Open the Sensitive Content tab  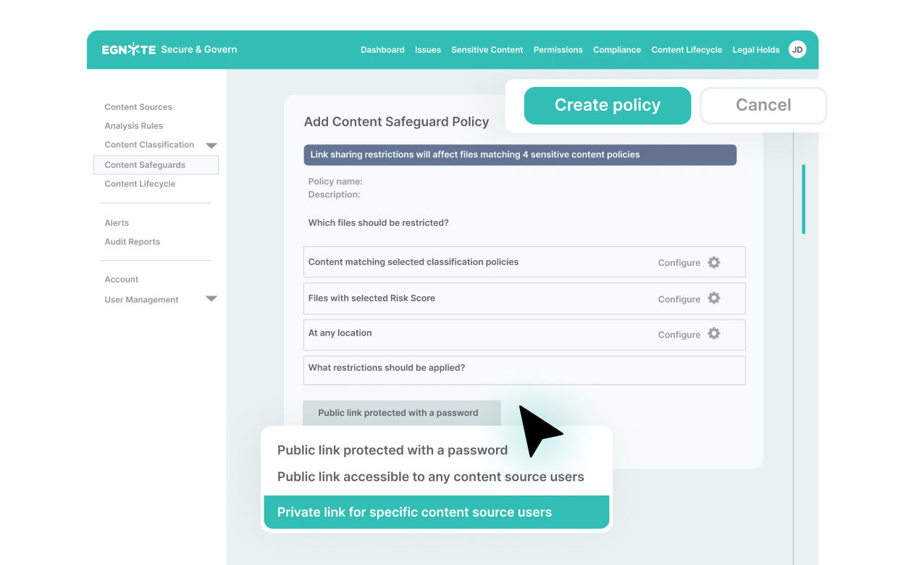click(x=487, y=50)
